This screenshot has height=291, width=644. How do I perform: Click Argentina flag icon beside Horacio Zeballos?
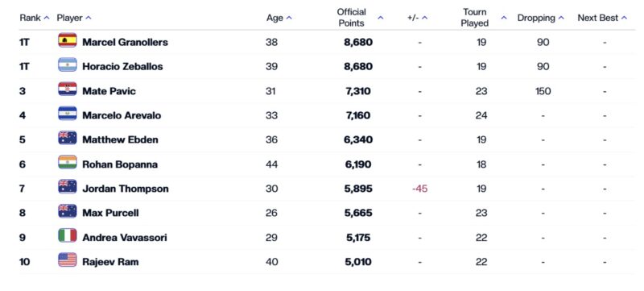68,65
